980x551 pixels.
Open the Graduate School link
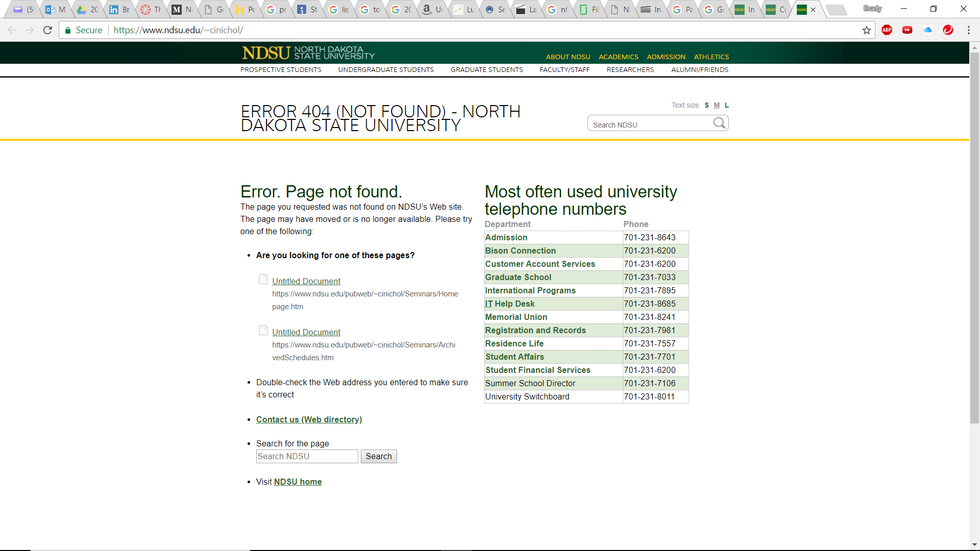pos(518,277)
